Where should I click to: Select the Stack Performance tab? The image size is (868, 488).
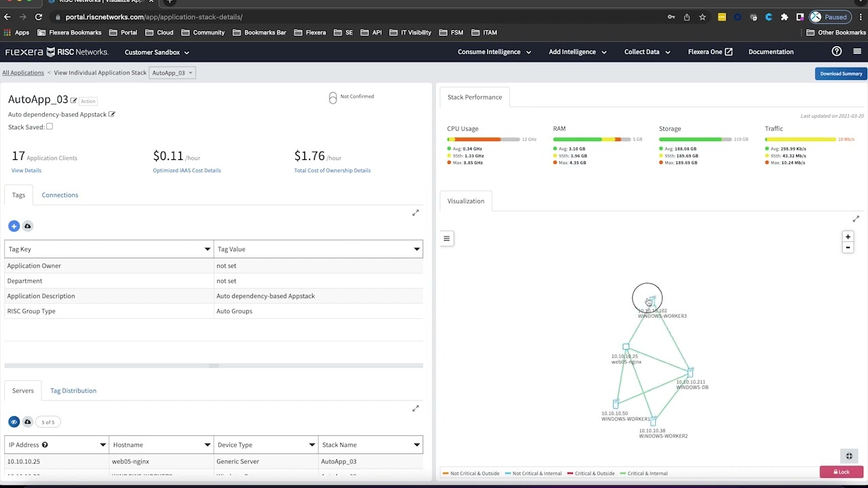click(x=475, y=97)
